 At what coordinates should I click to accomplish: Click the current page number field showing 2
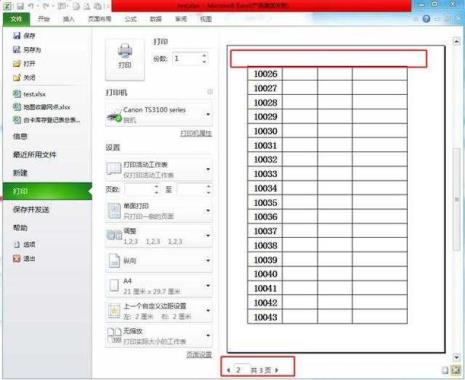[241, 370]
